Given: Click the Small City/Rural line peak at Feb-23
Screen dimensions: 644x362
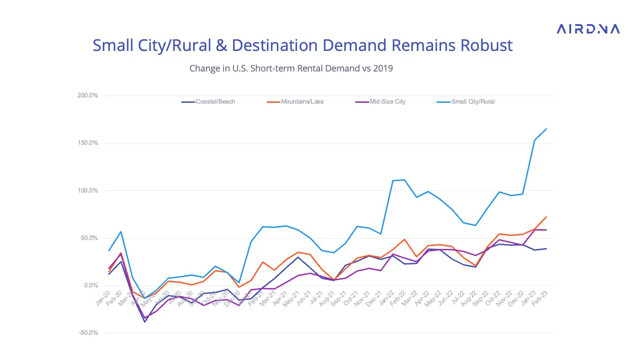Looking at the screenshot, I should click(x=546, y=129).
